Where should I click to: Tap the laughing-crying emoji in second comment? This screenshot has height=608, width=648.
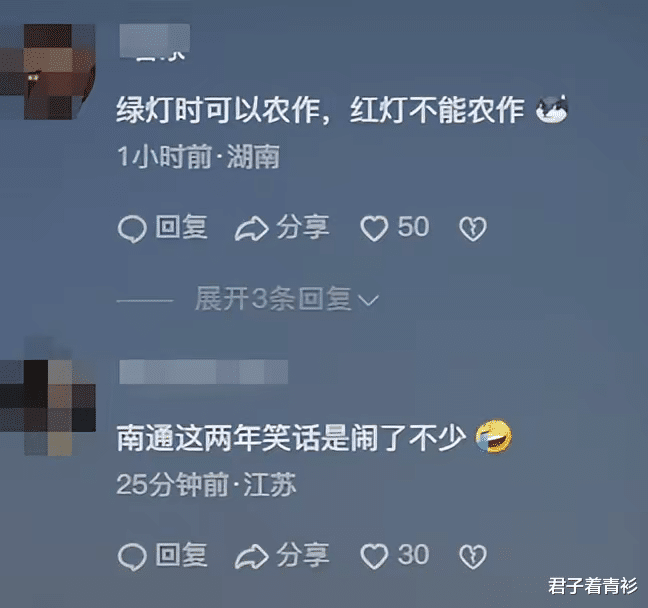click(494, 437)
